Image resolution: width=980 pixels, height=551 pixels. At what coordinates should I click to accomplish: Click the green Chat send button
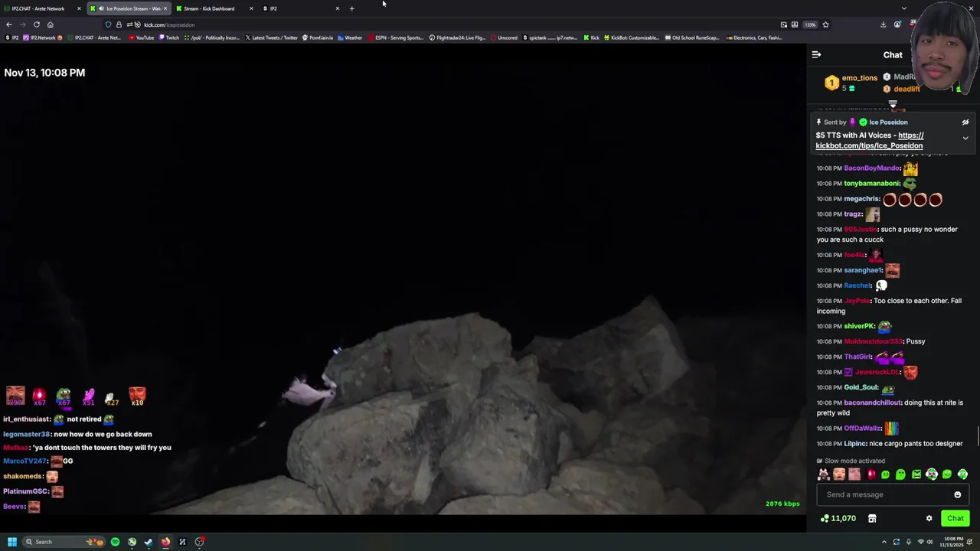pos(955,518)
